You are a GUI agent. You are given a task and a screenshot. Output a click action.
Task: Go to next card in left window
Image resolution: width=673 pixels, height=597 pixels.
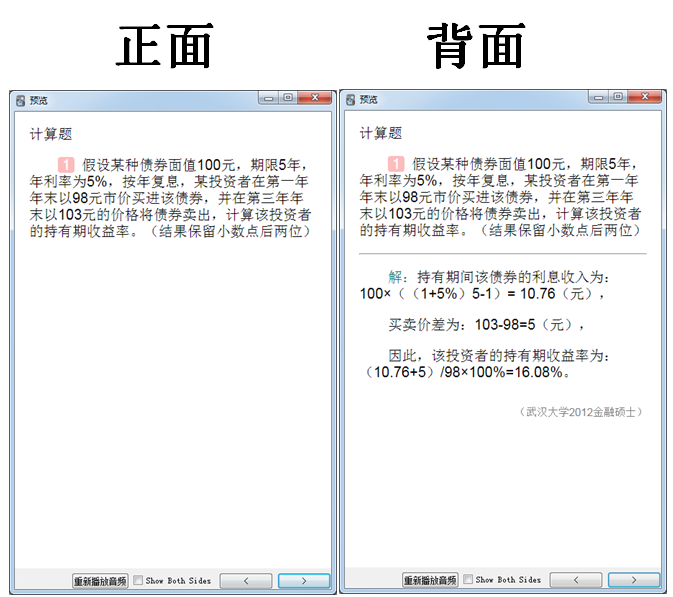pyautogui.click(x=304, y=581)
